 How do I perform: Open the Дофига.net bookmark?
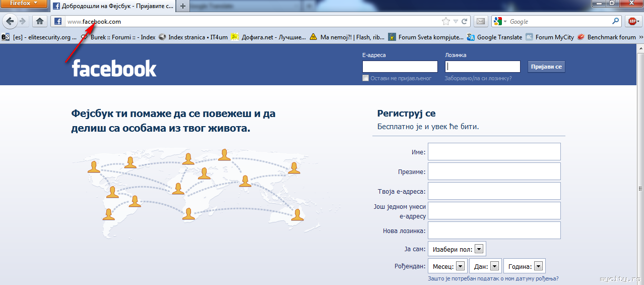268,37
